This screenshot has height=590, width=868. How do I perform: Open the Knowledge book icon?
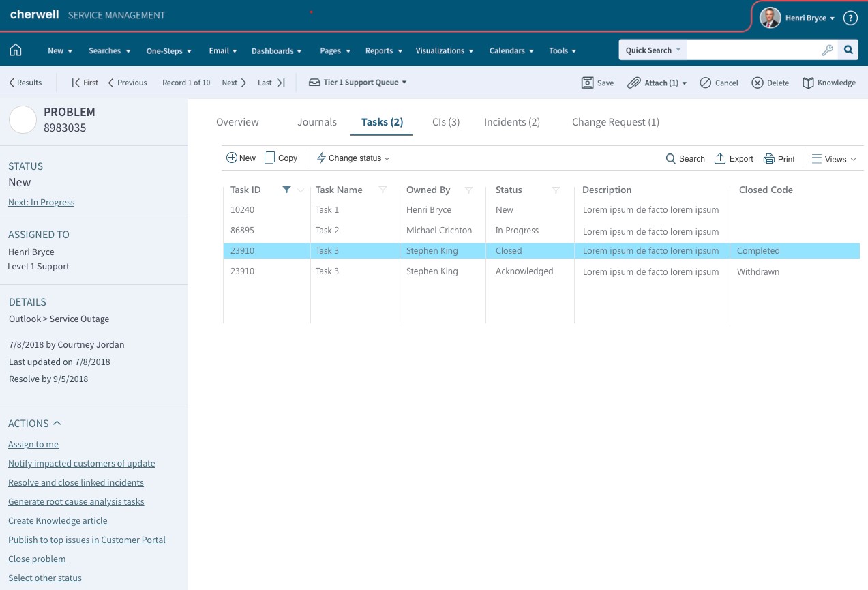[x=808, y=83]
